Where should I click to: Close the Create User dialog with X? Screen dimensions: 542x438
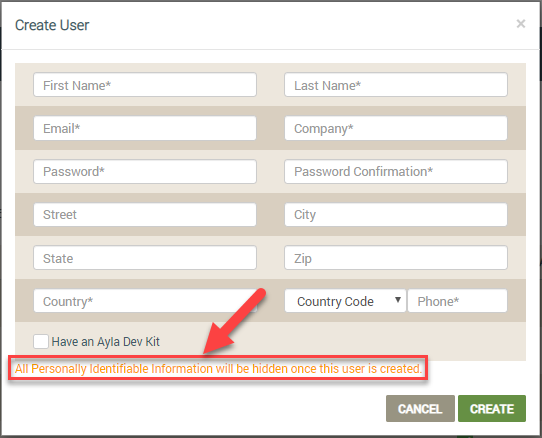pyautogui.click(x=521, y=24)
